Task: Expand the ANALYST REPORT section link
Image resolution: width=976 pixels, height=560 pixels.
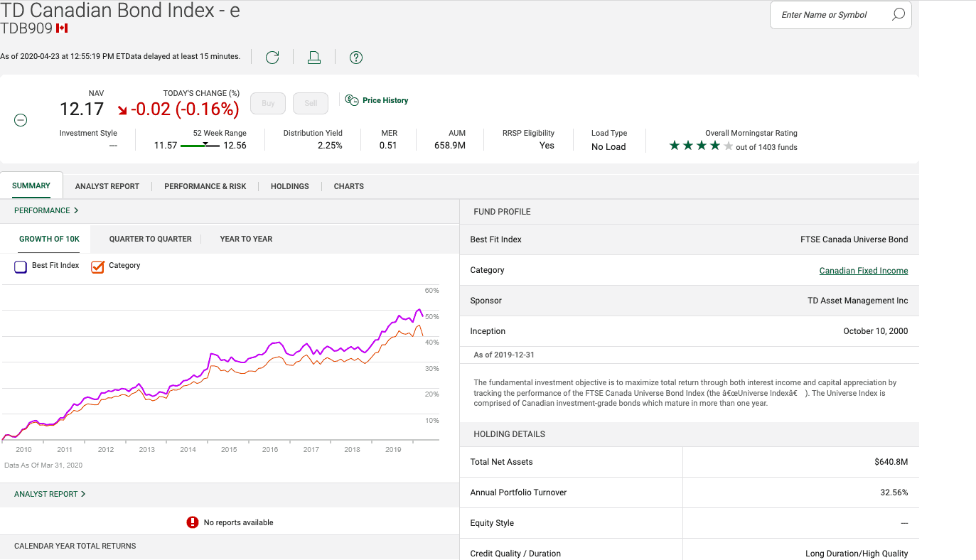Action: coord(50,494)
